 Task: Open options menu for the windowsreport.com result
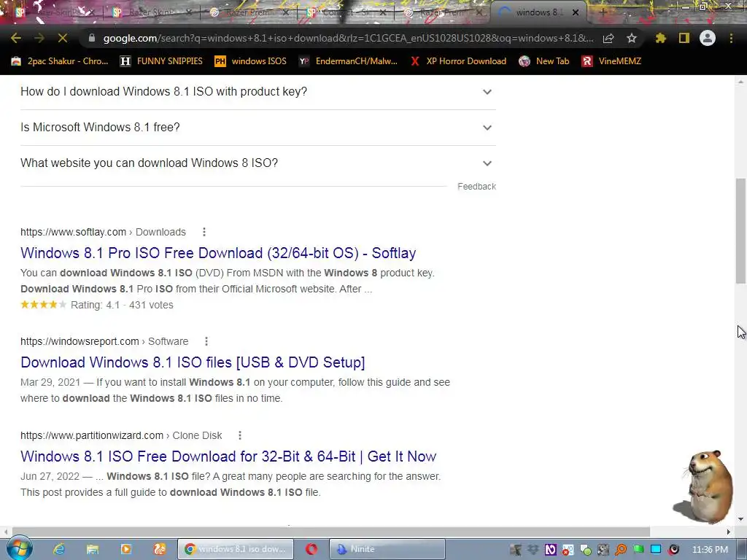(206, 341)
